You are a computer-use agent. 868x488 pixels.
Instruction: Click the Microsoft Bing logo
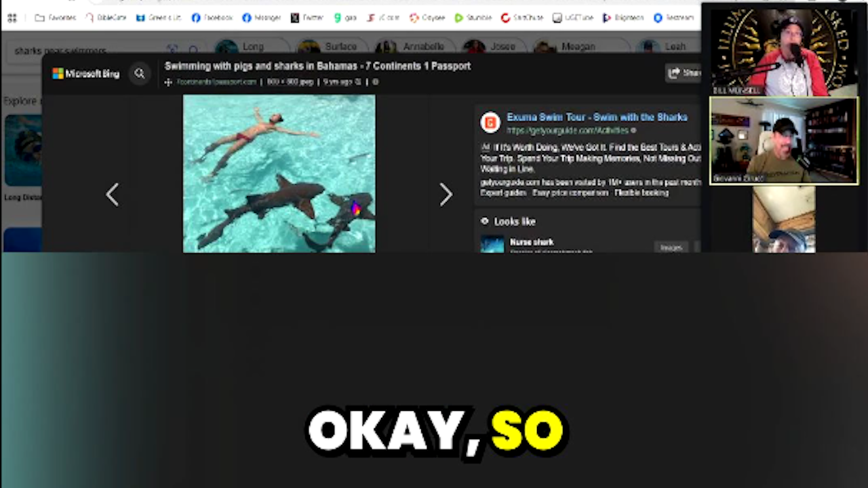[86, 74]
